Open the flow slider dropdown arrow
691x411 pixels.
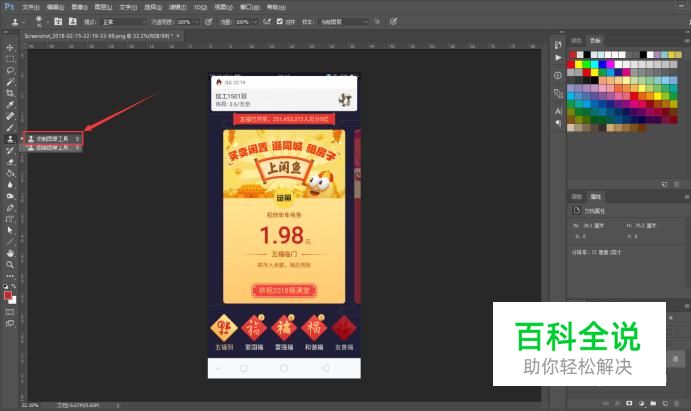pyautogui.click(x=255, y=22)
